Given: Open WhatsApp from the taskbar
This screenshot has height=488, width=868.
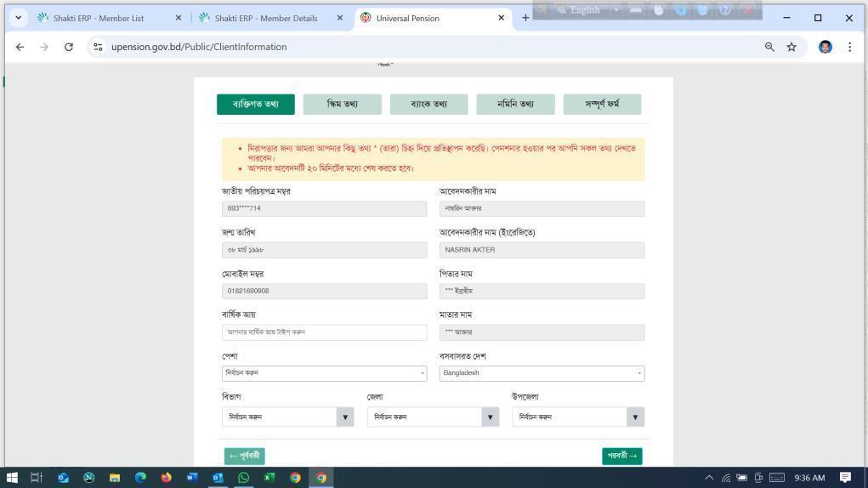Looking at the screenshot, I should coord(243,478).
